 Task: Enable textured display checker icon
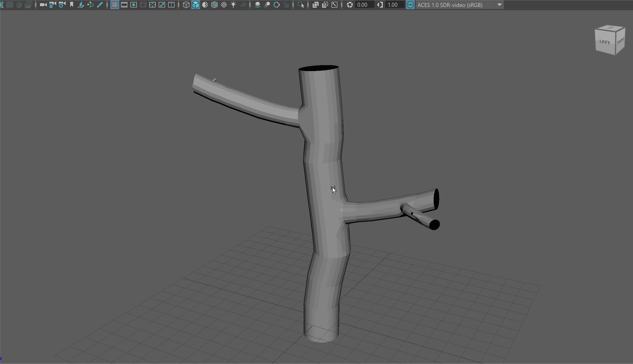click(x=224, y=5)
